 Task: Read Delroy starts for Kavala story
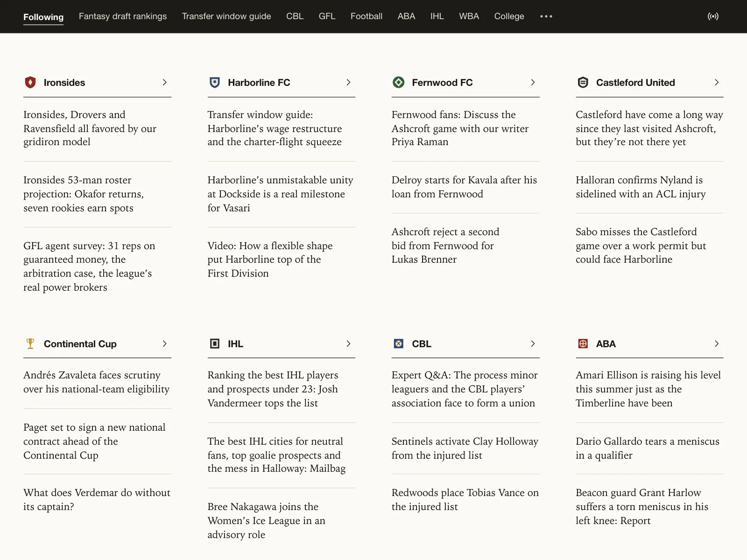[x=464, y=187]
